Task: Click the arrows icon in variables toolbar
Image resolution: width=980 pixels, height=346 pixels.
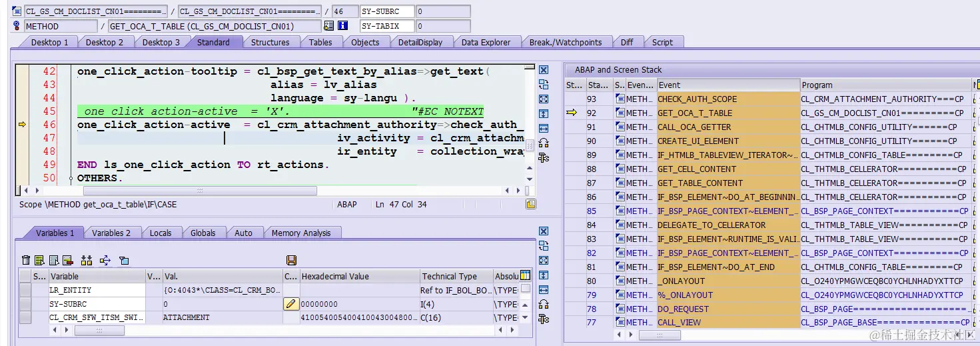Action: (x=105, y=261)
